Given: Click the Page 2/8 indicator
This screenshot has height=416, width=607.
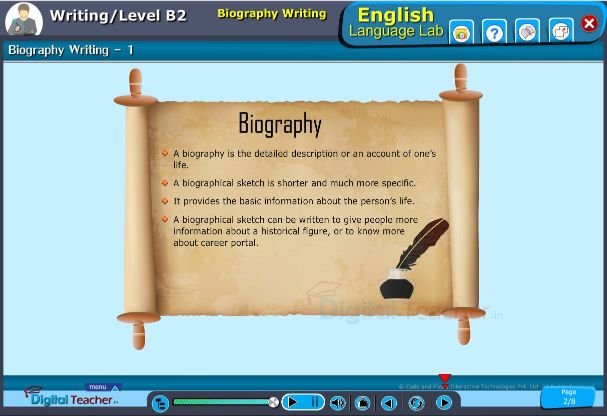Looking at the screenshot, I should (569, 397).
